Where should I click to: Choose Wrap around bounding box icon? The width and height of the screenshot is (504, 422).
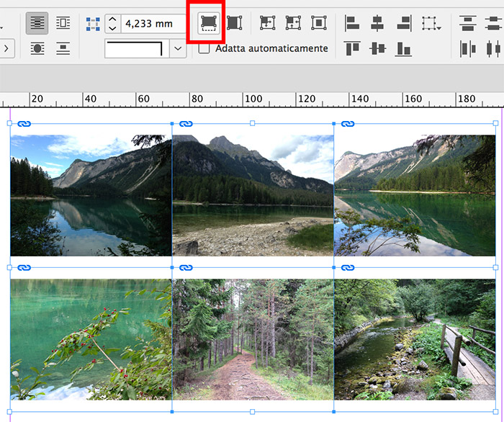(x=63, y=23)
